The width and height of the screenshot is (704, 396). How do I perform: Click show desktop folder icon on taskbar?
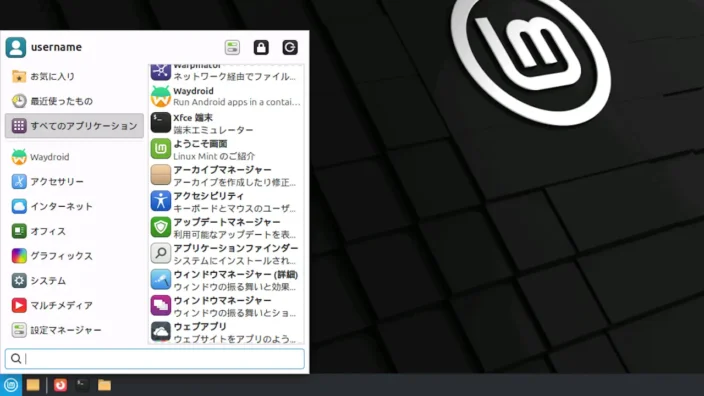tap(33, 385)
